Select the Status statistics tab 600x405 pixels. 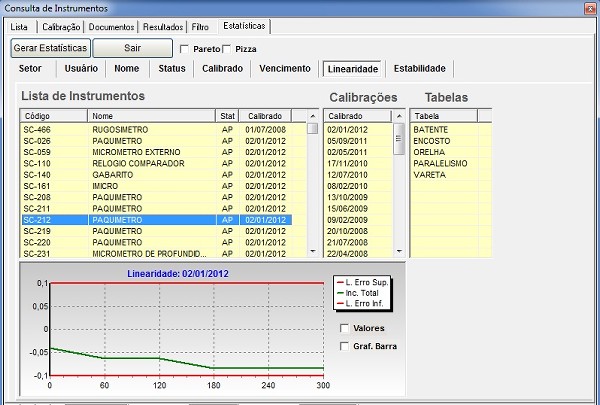click(x=172, y=69)
